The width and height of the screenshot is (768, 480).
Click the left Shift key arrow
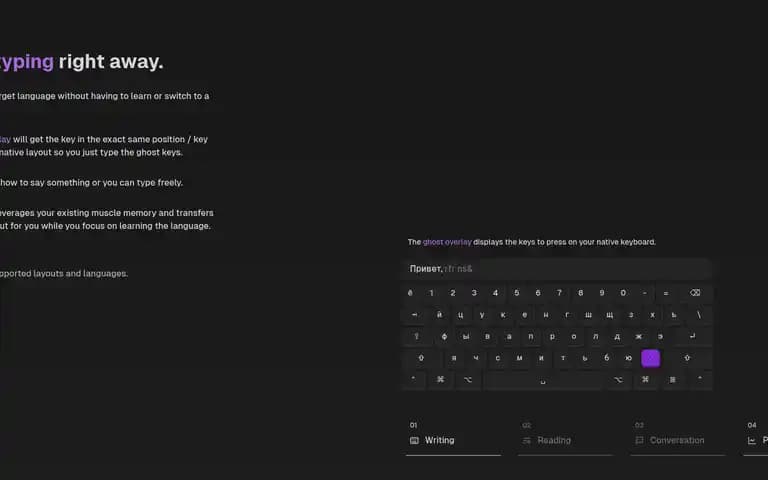tap(421, 358)
